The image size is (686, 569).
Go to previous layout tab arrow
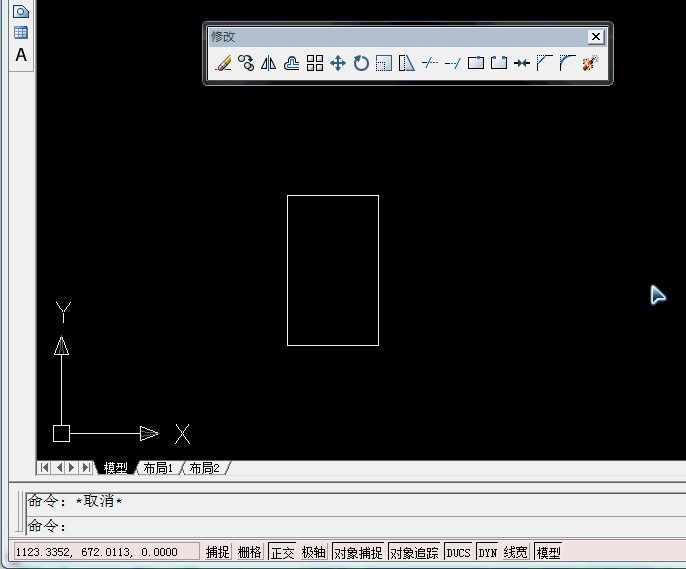[x=59, y=468]
